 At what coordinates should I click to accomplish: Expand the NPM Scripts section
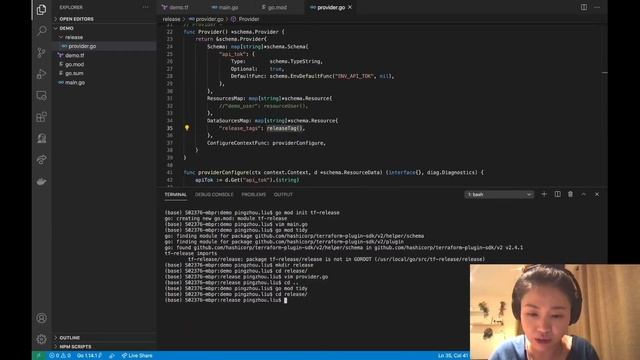coord(75,347)
